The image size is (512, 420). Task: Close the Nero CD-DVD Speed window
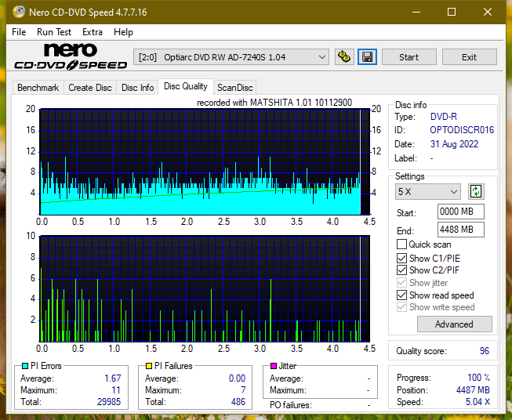pos(488,12)
